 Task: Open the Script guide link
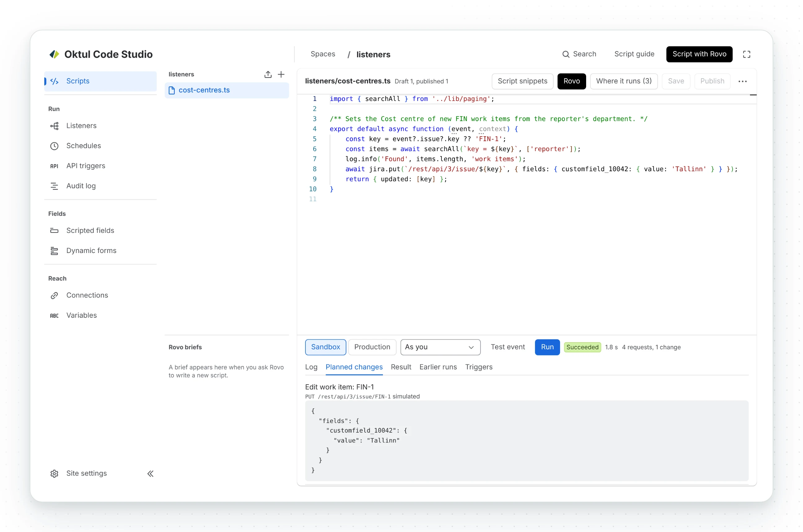tap(634, 54)
